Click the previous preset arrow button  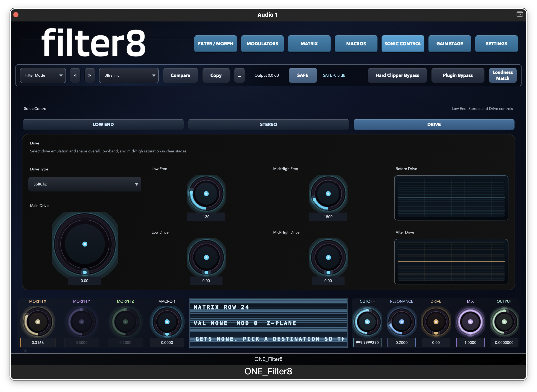[x=75, y=75]
